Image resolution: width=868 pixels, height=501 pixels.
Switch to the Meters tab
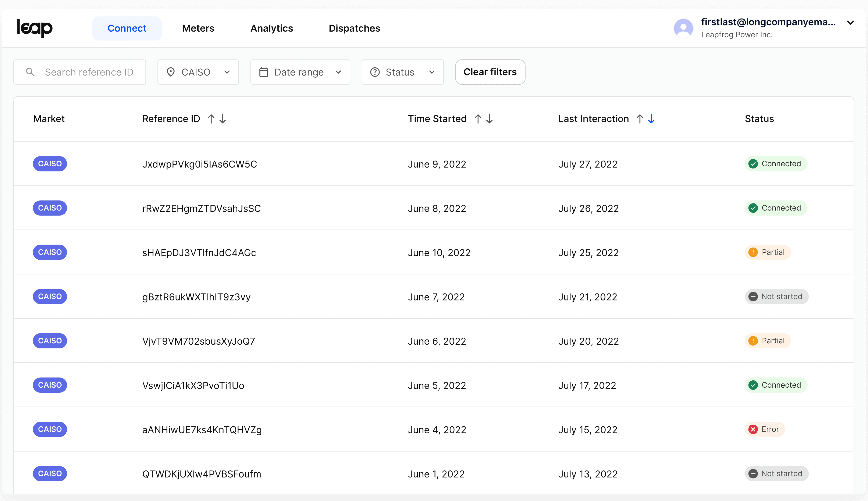(198, 28)
